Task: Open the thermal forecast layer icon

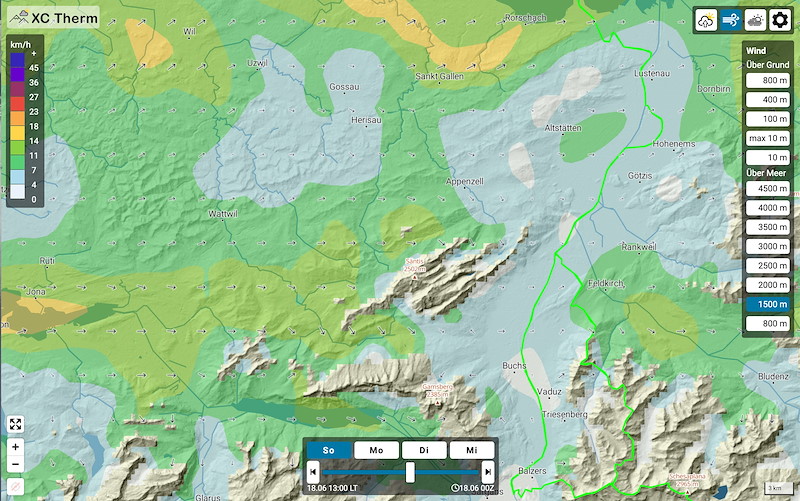Action: tap(706, 19)
